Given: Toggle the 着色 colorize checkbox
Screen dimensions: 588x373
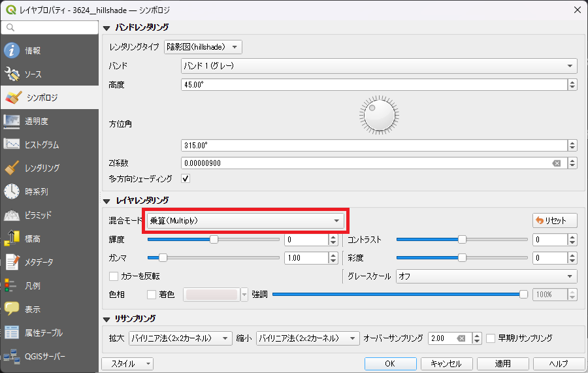Looking at the screenshot, I should (x=152, y=295).
